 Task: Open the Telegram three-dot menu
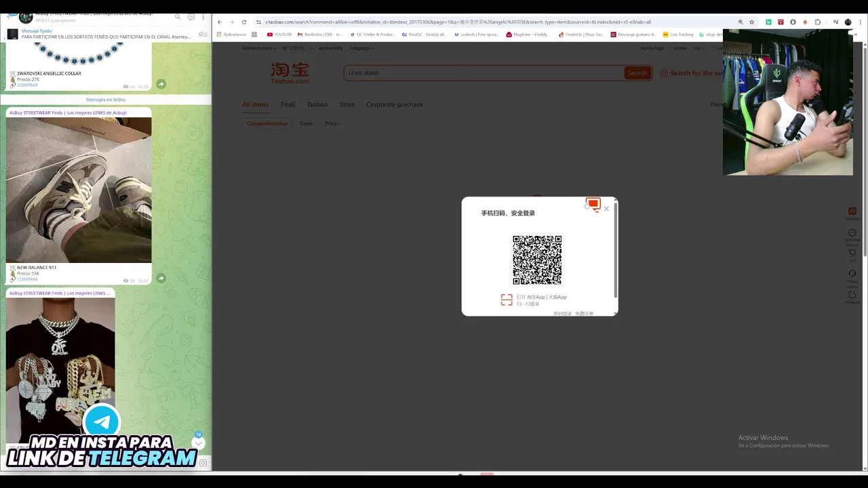coord(203,17)
